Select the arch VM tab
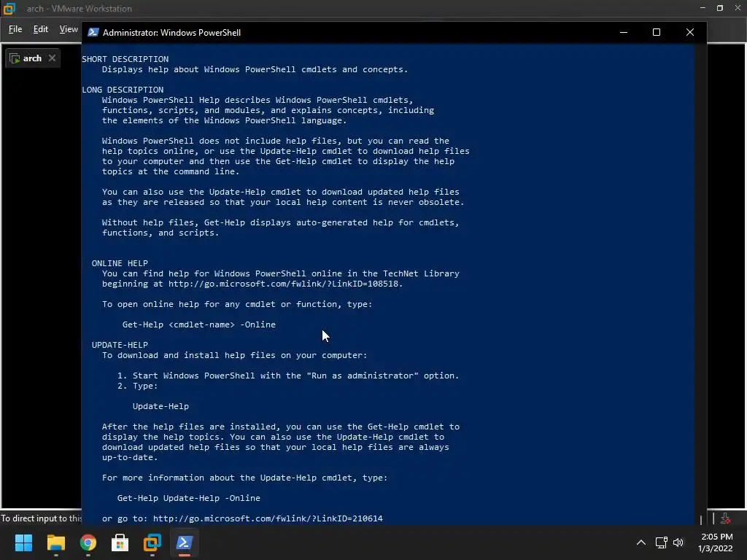 pyautogui.click(x=32, y=58)
